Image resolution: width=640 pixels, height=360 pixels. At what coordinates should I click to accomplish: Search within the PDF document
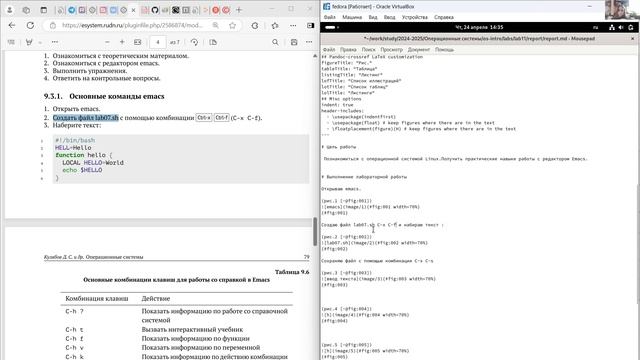click(x=276, y=42)
